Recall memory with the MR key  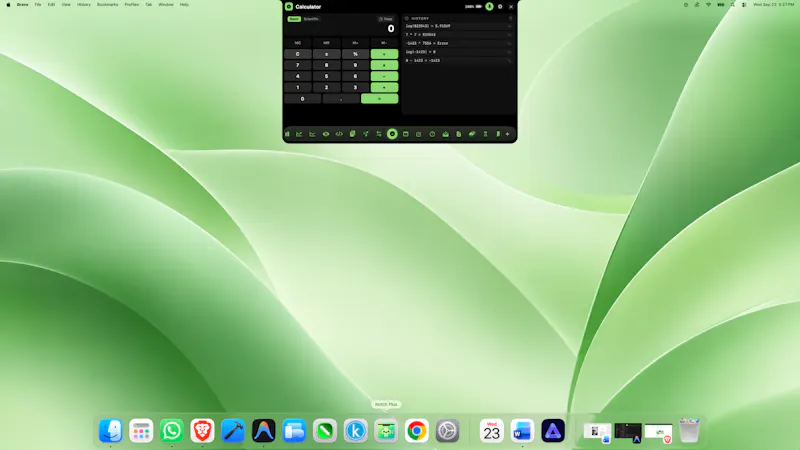click(327, 43)
